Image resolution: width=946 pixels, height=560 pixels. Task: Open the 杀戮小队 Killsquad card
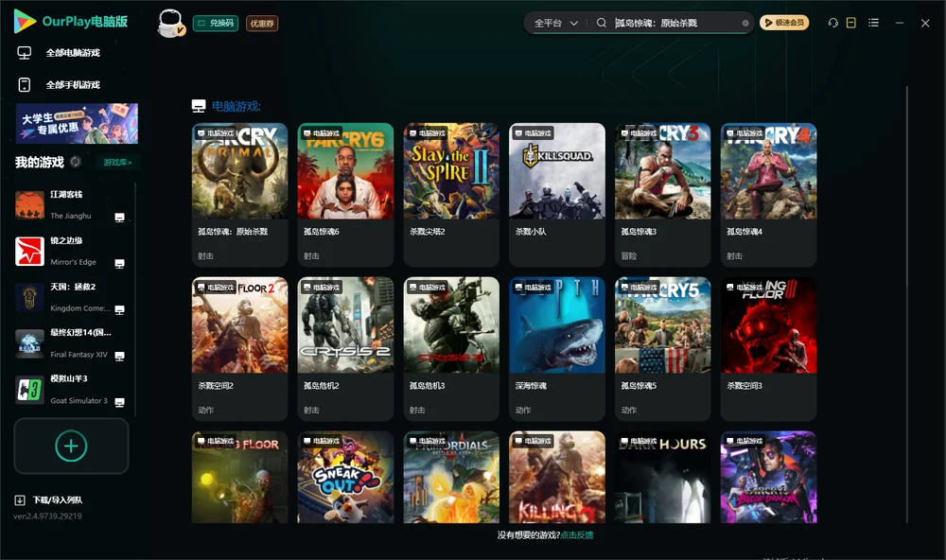(557, 195)
